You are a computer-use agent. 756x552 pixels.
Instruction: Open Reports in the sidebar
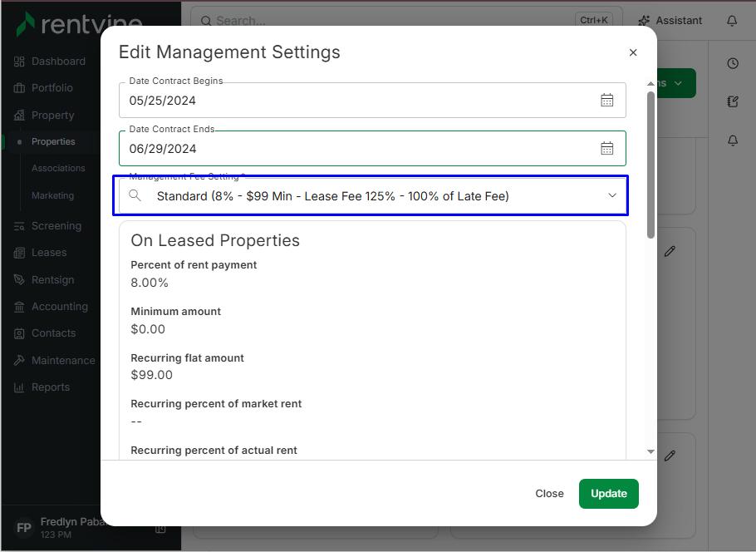point(50,387)
